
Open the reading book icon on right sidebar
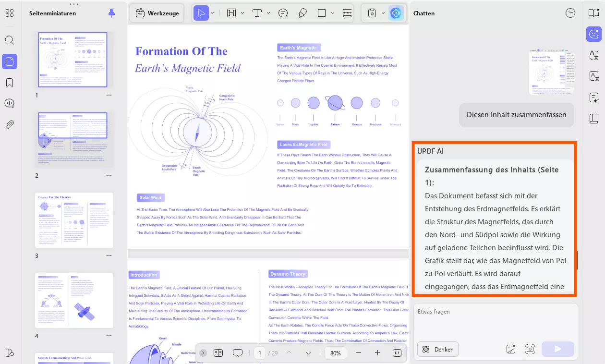pyautogui.click(x=594, y=13)
